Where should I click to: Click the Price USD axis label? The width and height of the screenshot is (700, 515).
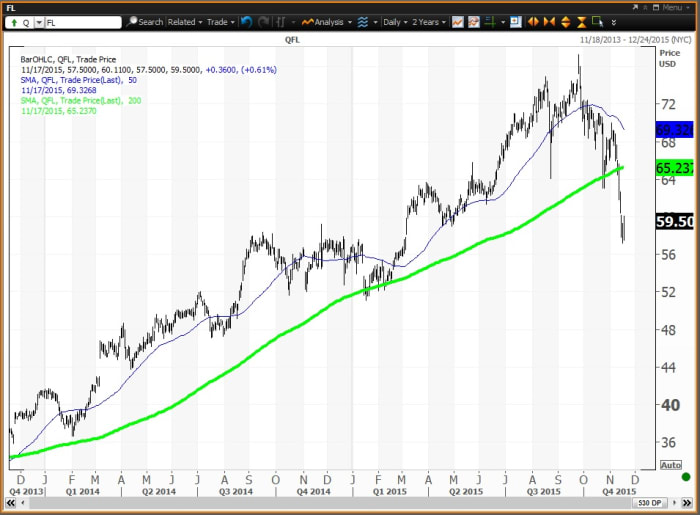pos(670,58)
